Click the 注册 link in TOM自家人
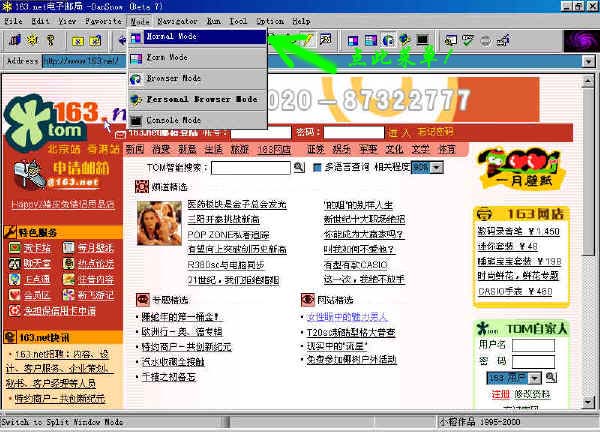Screen dimensions: 600x432 [501, 394]
